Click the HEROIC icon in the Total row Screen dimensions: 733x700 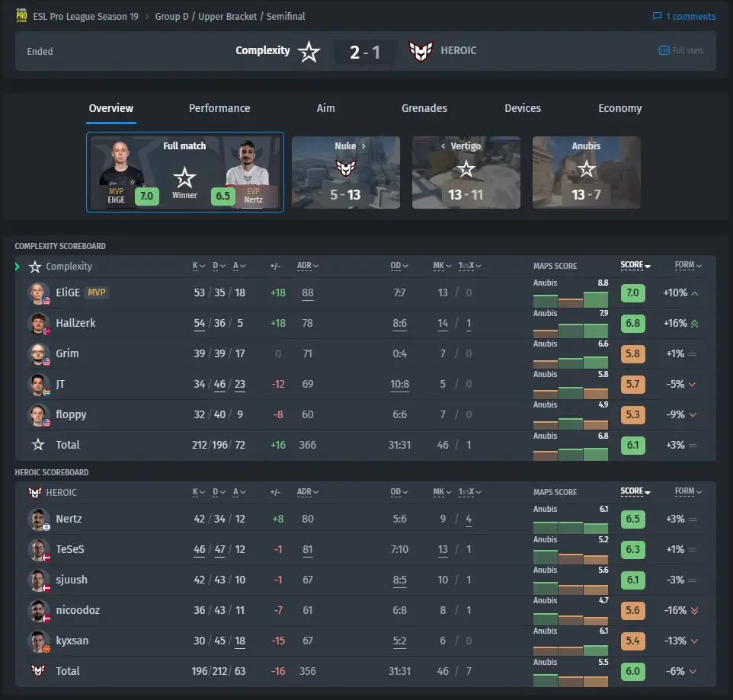(38, 670)
